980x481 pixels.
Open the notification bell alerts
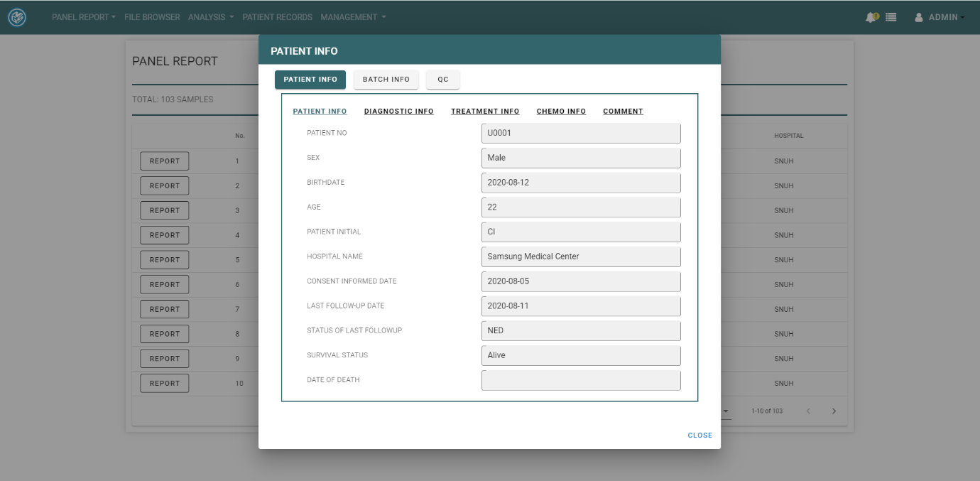(x=871, y=17)
